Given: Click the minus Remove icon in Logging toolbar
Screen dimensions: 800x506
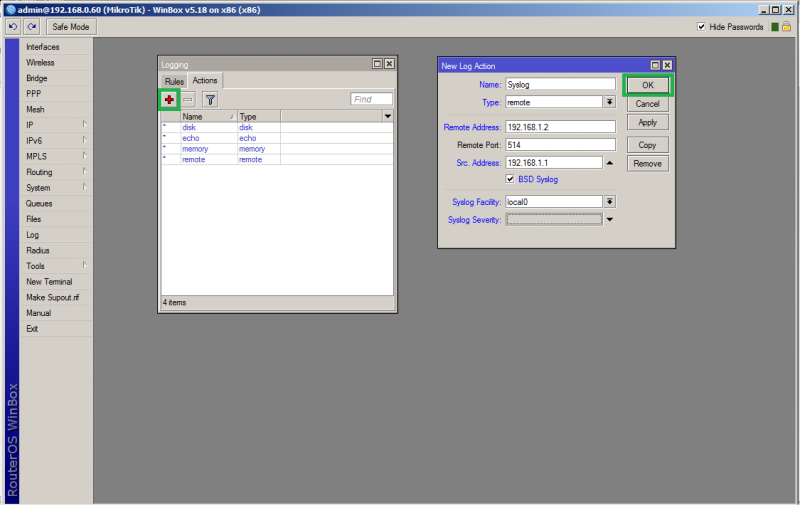Looking at the screenshot, I should 187,99.
